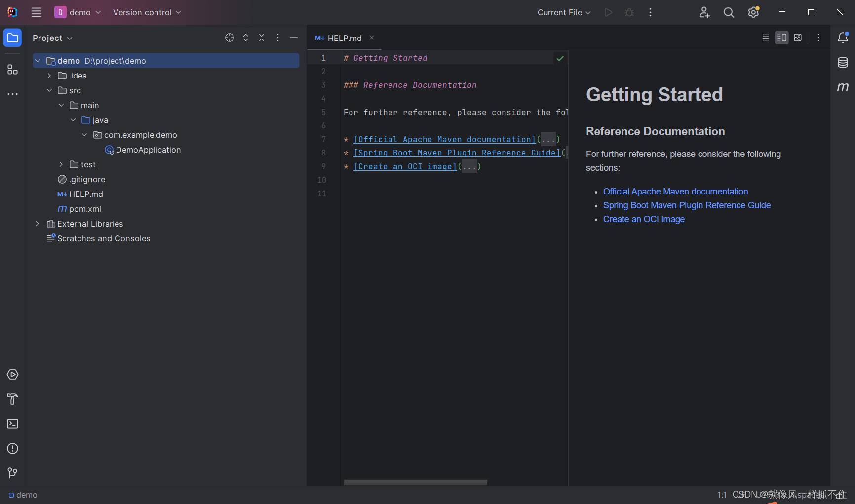
Task: Open the Maven tool window
Action: (x=843, y=87)
